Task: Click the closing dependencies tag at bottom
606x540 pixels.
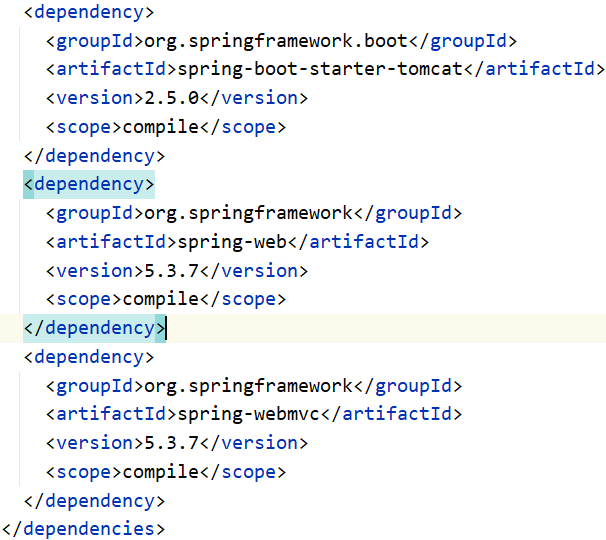Action: click(x=83, y=529)
